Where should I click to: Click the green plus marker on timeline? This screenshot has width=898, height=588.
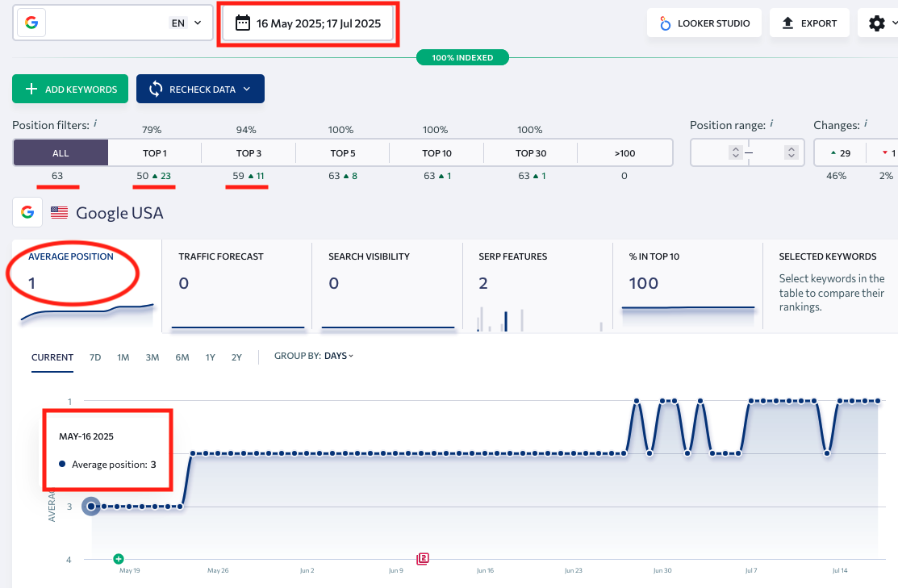[119, 558]
